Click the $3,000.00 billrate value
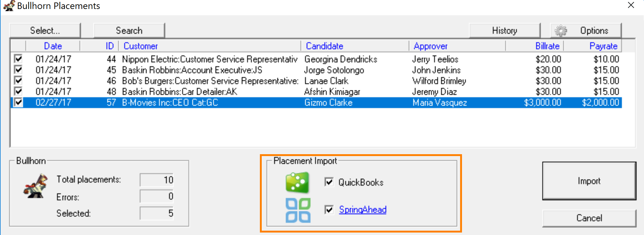This screenshot has width=644, height=235. coord(543,102)
